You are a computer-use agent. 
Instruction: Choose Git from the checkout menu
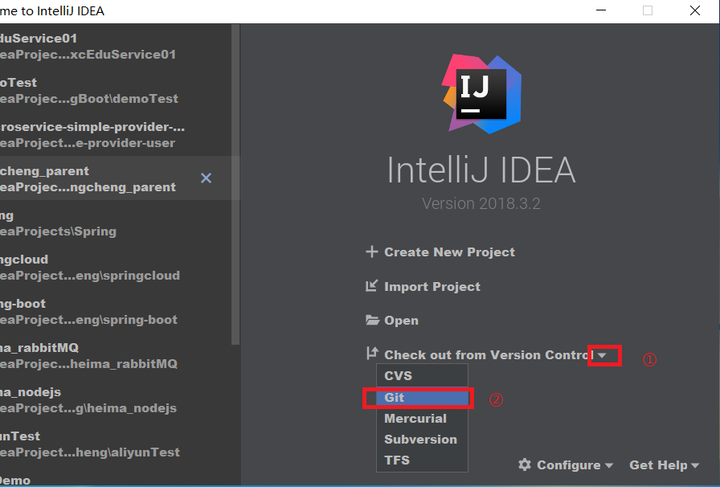pos(422,397)
